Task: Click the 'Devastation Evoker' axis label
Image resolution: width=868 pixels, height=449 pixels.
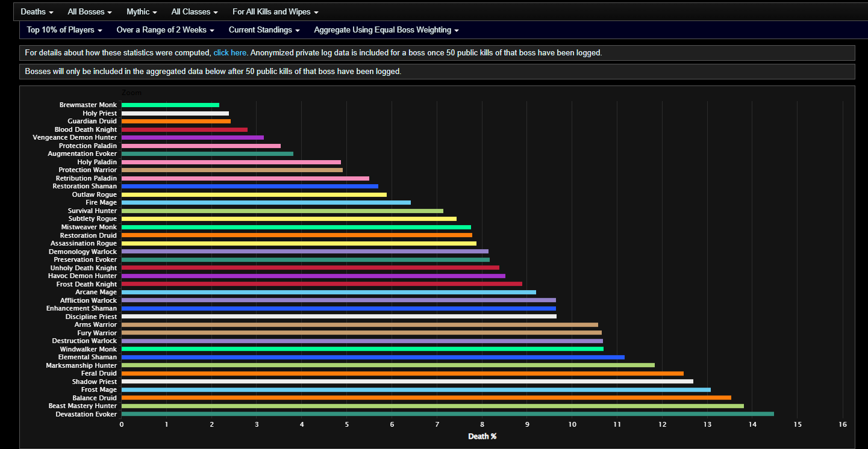Action: point(86,414)
